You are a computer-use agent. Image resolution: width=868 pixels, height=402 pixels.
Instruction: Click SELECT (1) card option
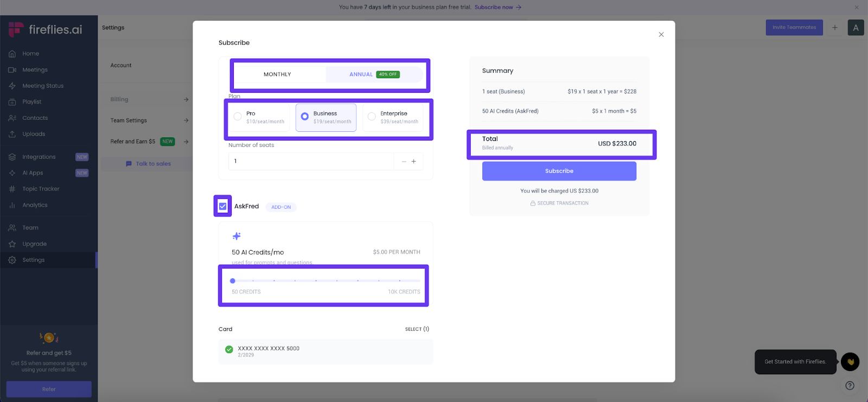tap(417, 329)
